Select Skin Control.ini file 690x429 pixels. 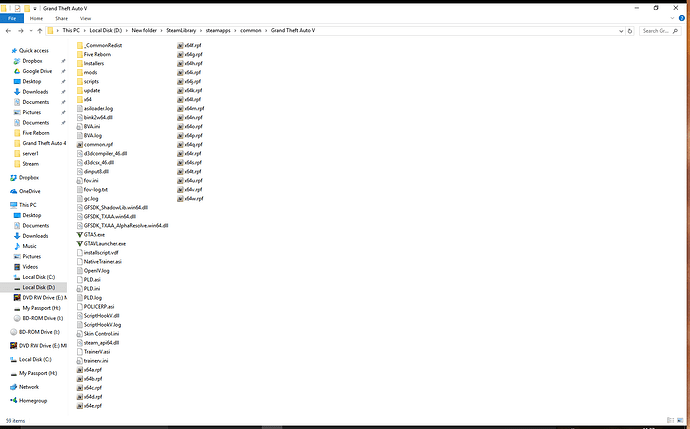[98, 334]
